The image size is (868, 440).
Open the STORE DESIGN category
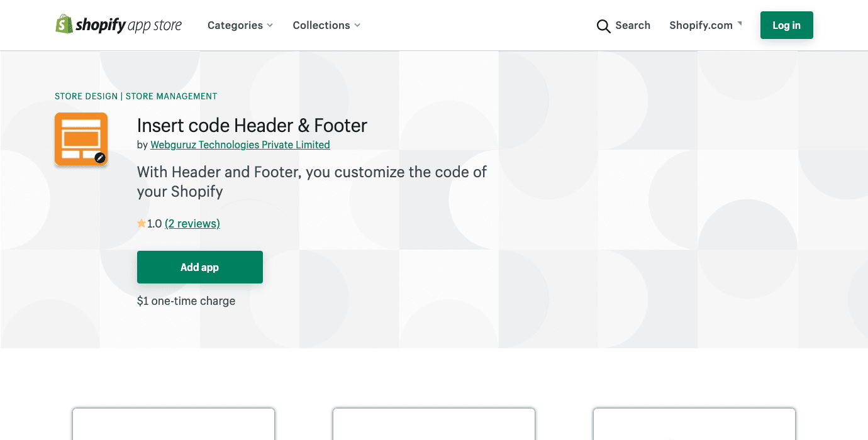(x=86, y=96)
